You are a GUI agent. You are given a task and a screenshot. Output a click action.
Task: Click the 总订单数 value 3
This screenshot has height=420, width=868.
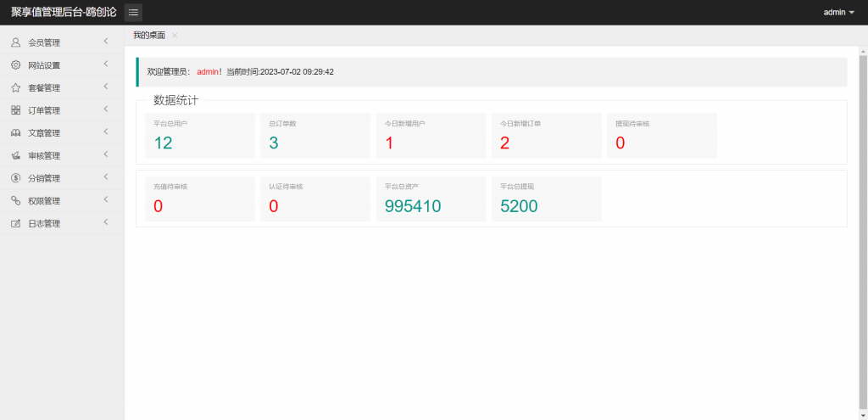(x=274, y=143)
